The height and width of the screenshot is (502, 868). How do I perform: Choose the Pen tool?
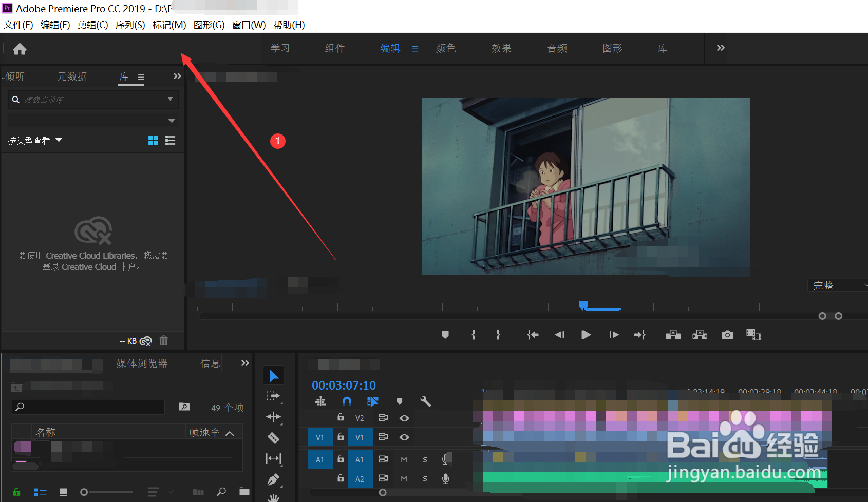pyautogui.click(x=273, y=479)
